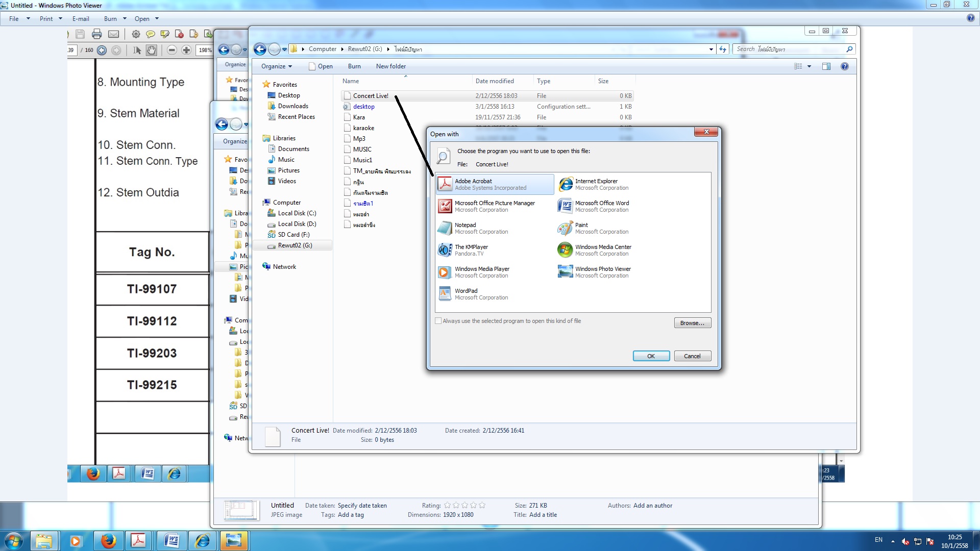
Task: Open Adobe Reader from the taskbar
Action: [138, 541]
